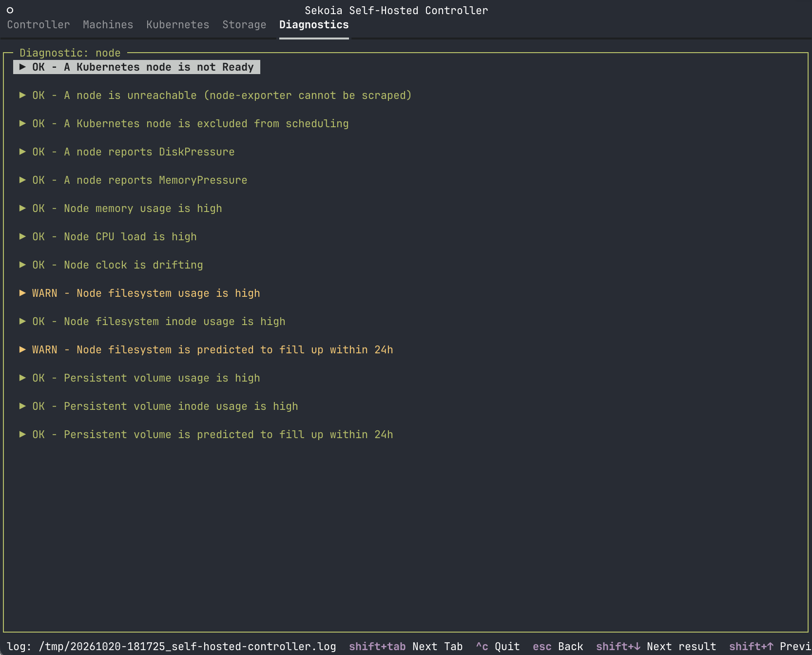Select 'Node clock is drifting' text
This screenshot has height=655, width=812.
(x=134, y=265)
